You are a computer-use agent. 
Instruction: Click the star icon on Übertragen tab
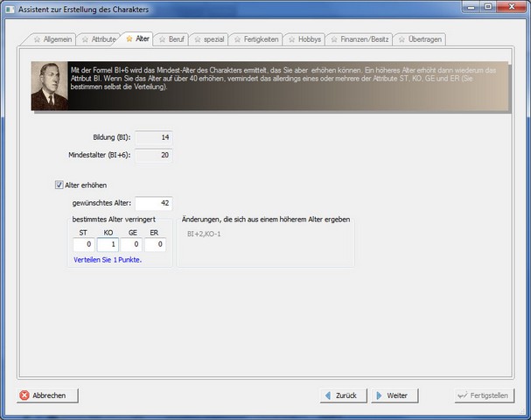(402, 39)
